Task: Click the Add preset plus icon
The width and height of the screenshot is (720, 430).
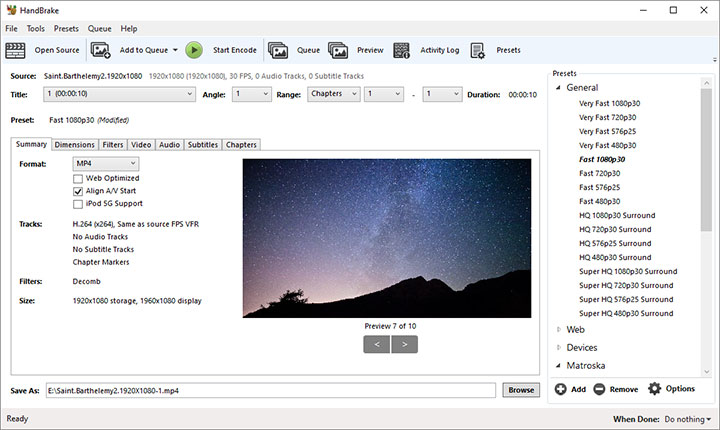Action: [560, 389]
